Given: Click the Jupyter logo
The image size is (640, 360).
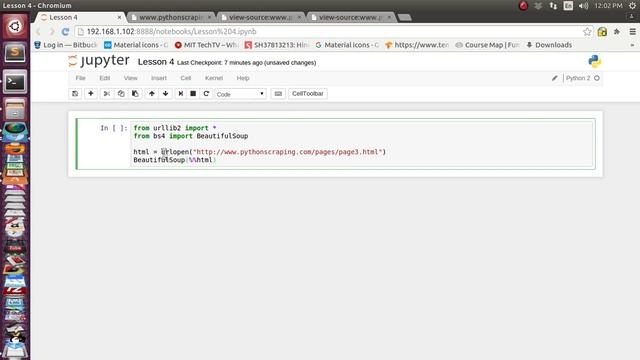Looking at the screenshot, I should (99, 61).
